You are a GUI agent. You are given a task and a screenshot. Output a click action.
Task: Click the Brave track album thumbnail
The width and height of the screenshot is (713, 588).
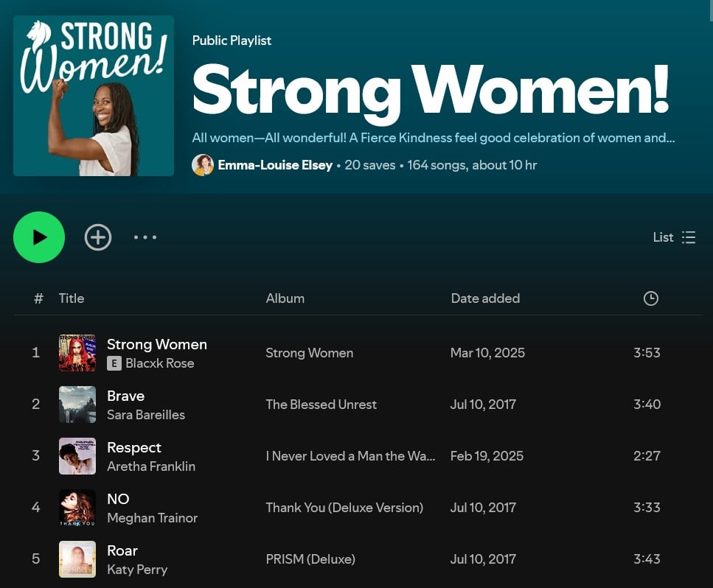coord(77,405)
